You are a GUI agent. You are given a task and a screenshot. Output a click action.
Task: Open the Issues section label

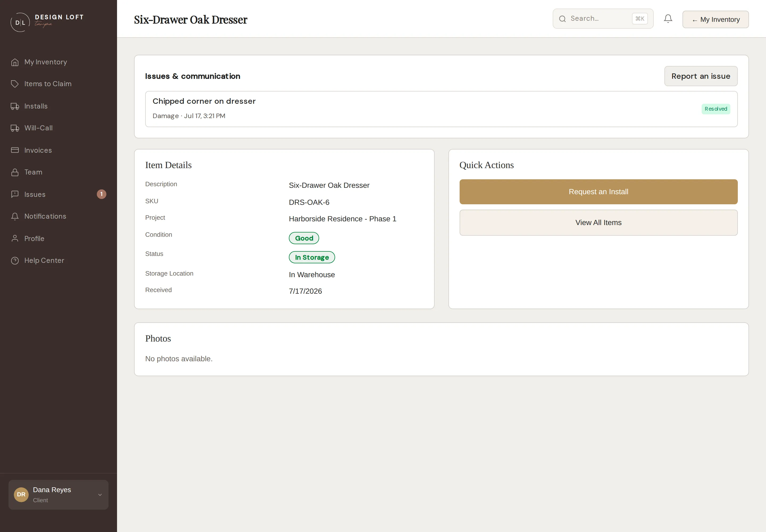click(35, 195)
